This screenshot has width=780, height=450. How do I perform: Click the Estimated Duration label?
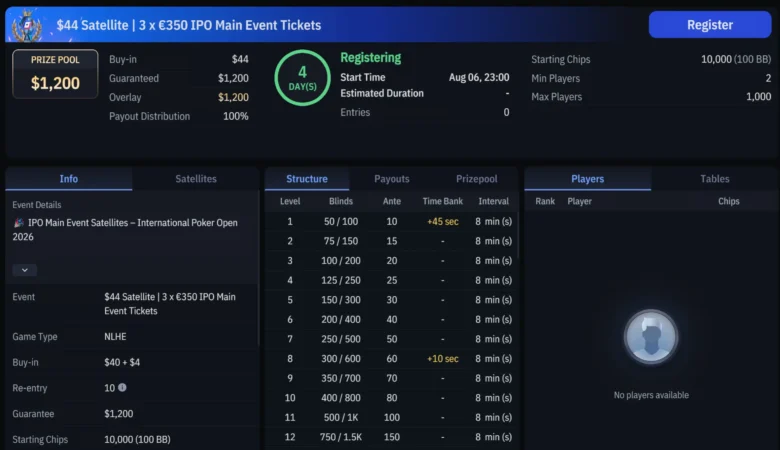pos(382,93)
